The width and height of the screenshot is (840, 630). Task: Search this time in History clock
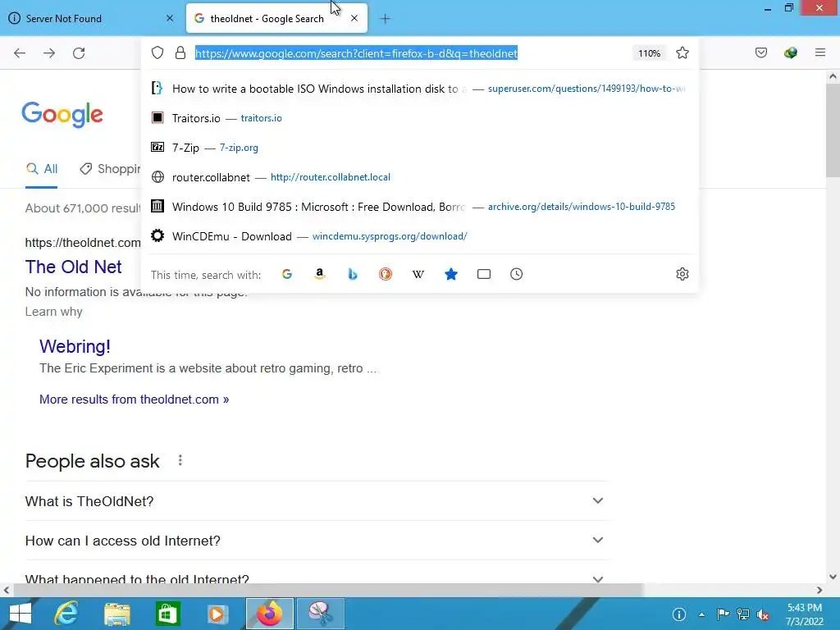[x=517, y=274]
